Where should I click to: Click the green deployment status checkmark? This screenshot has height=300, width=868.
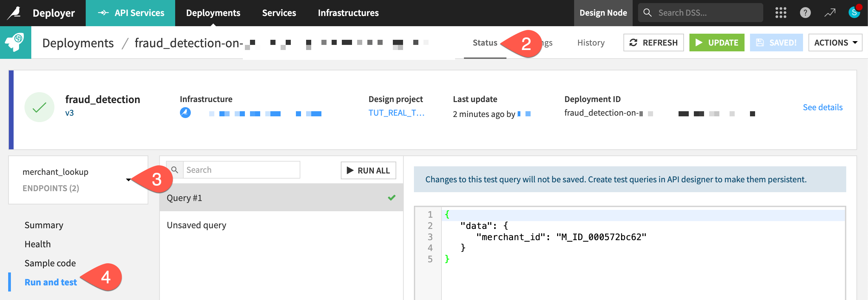39,107
